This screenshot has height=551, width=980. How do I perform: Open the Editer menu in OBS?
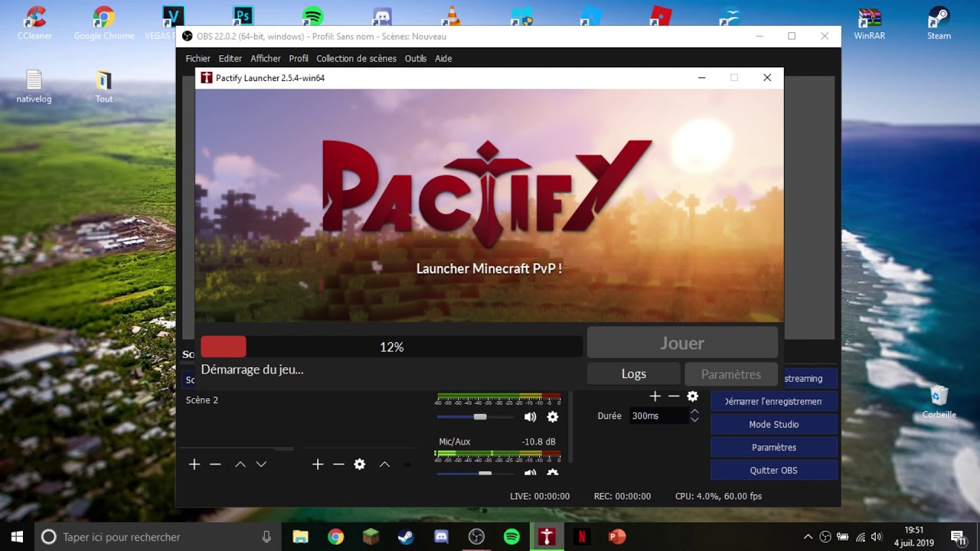[230, 58]
